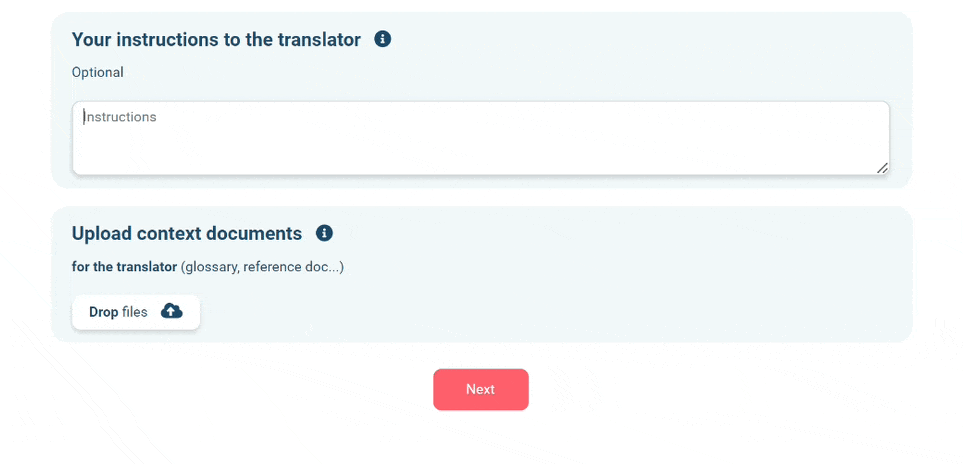Click the info icon beside translator instructions heading
Screen dimensions: 963x464
(x=383, y=39)
